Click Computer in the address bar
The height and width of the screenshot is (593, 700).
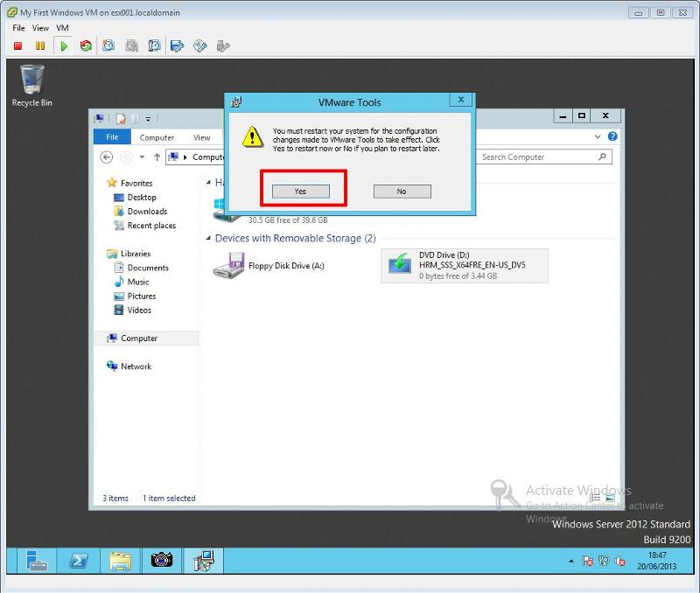pyautogui.click(x=208, y=157)
